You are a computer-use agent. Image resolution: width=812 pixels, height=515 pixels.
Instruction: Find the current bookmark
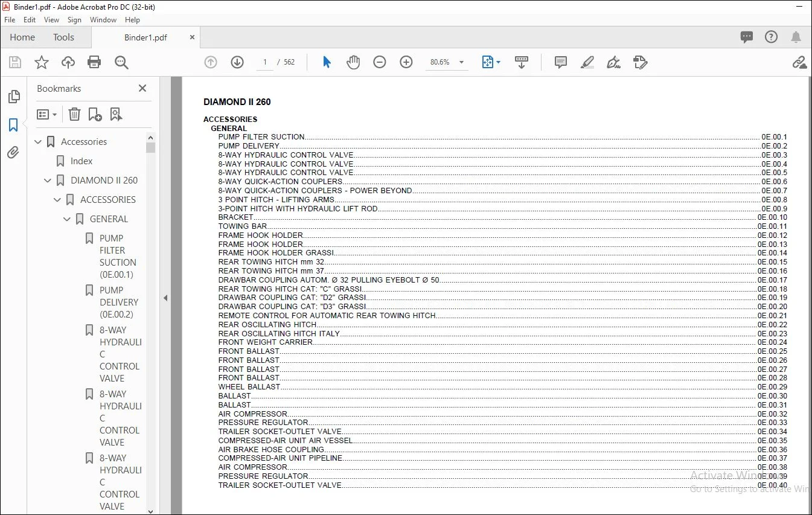click(116, 114)
